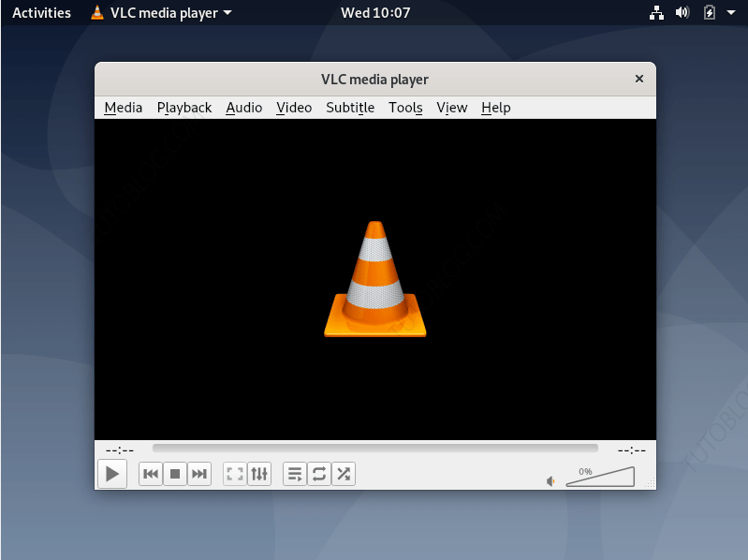This screenshot has height=560, width=748.
Task: Skip to previous media track
Action: pos(151,474)
